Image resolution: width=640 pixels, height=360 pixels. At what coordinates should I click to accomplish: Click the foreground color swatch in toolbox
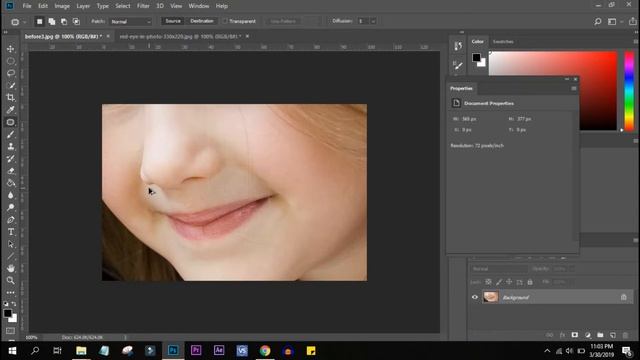(7, 313)
